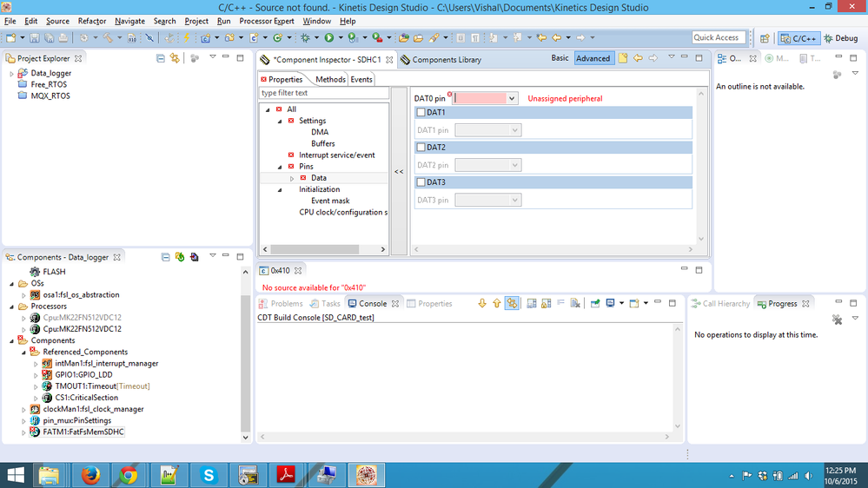Click the type filter text box
Image resolution: width=868 pixels, height=488 pixels.
[324, 93]
